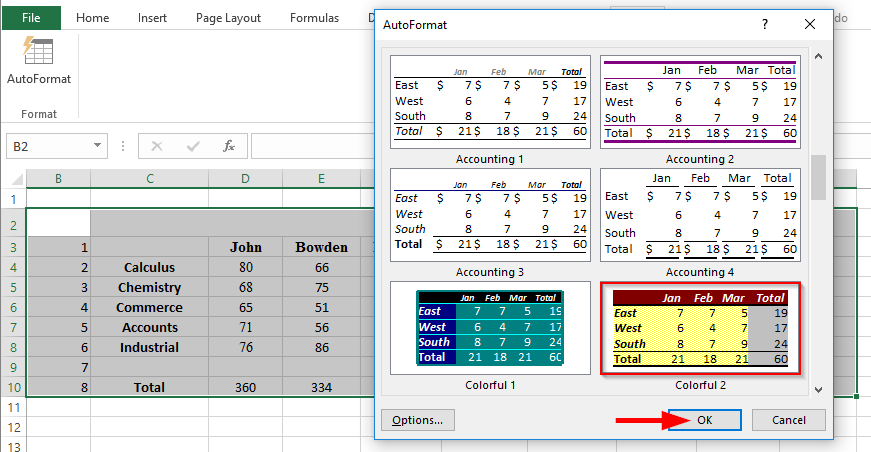The image size is (871, 452).
Task: Click the Cancel button in AutoFormat dialog
Action: point(788,420)
